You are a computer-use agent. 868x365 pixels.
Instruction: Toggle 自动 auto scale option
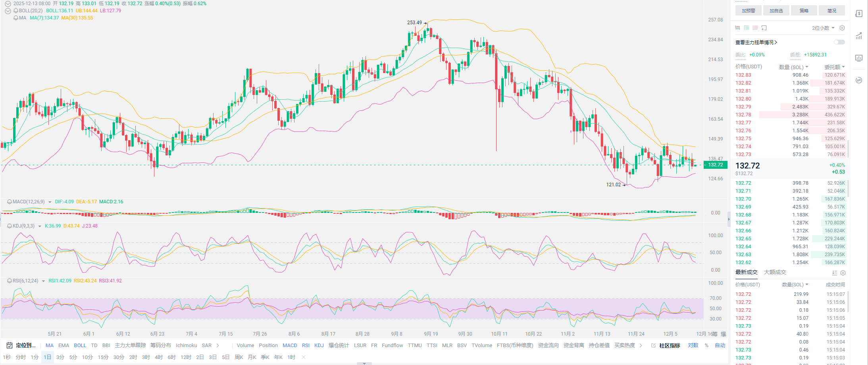(720, 346)
